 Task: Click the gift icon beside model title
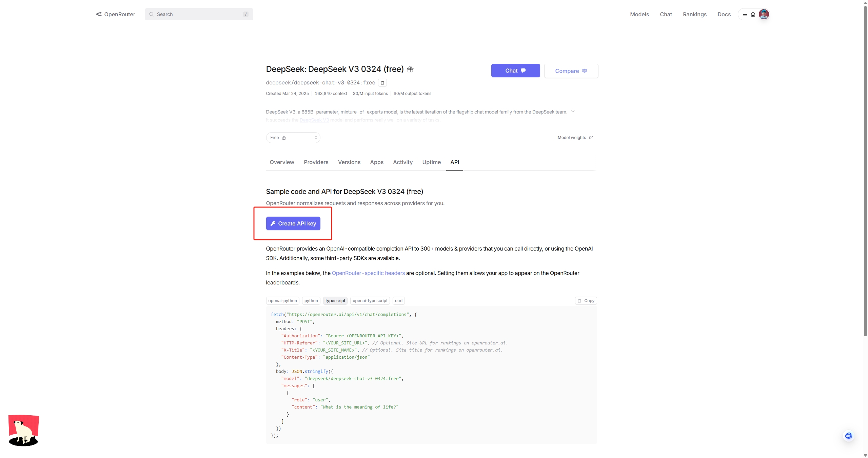(x=410, y=69)
